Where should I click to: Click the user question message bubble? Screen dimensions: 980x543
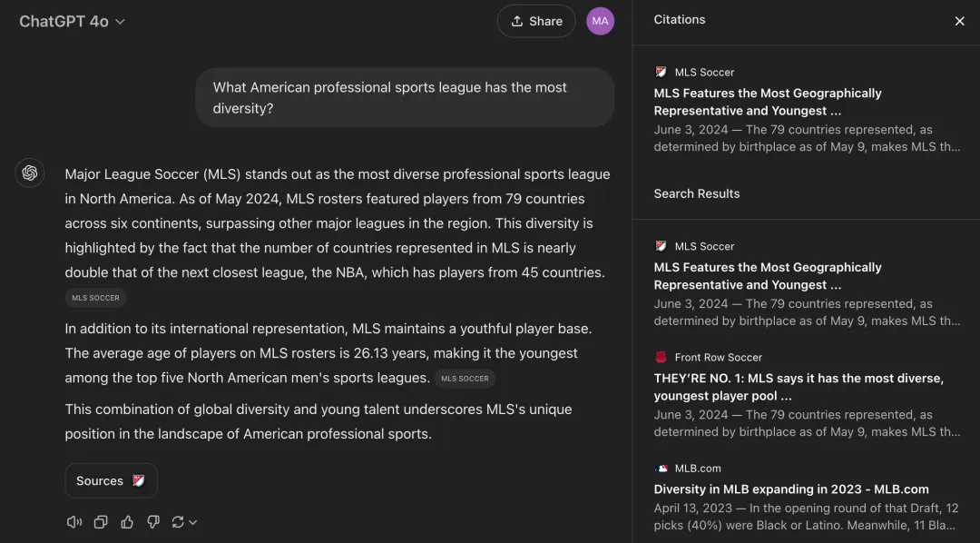[405, 97]
